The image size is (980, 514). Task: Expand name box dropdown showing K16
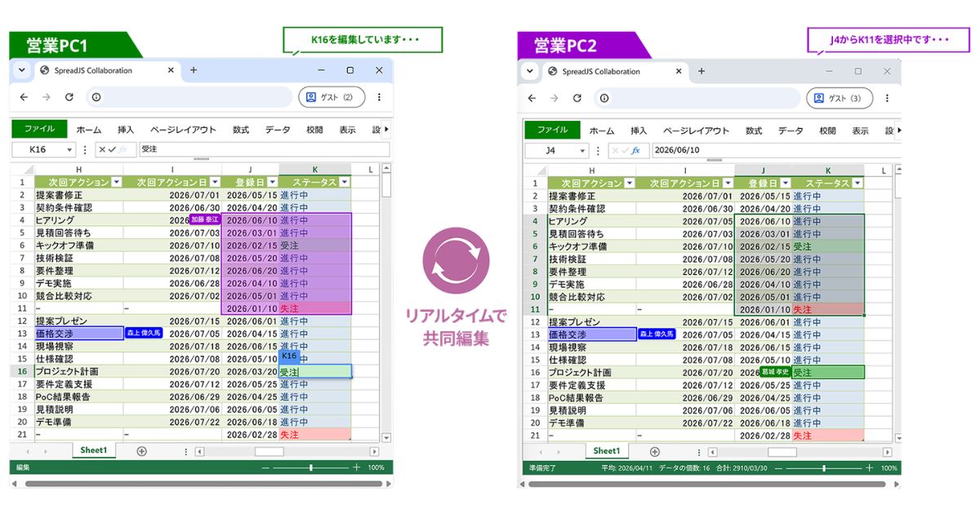coord(71,150)
